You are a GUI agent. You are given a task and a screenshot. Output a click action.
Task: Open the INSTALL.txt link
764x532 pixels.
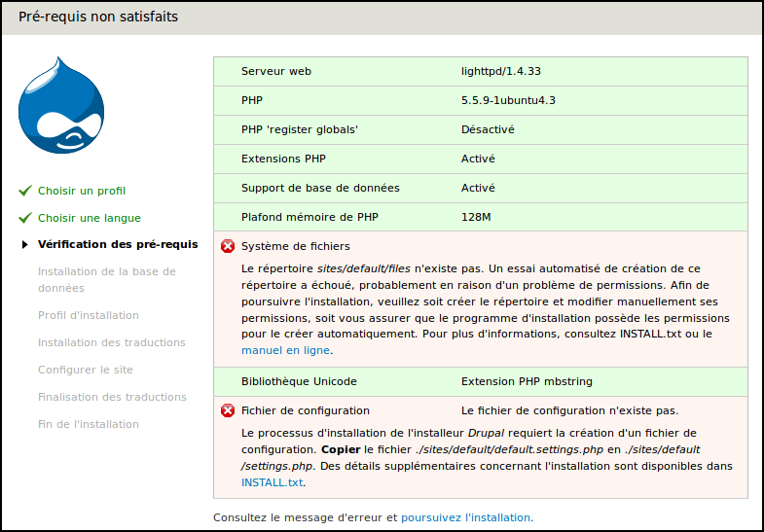[273, 482]
